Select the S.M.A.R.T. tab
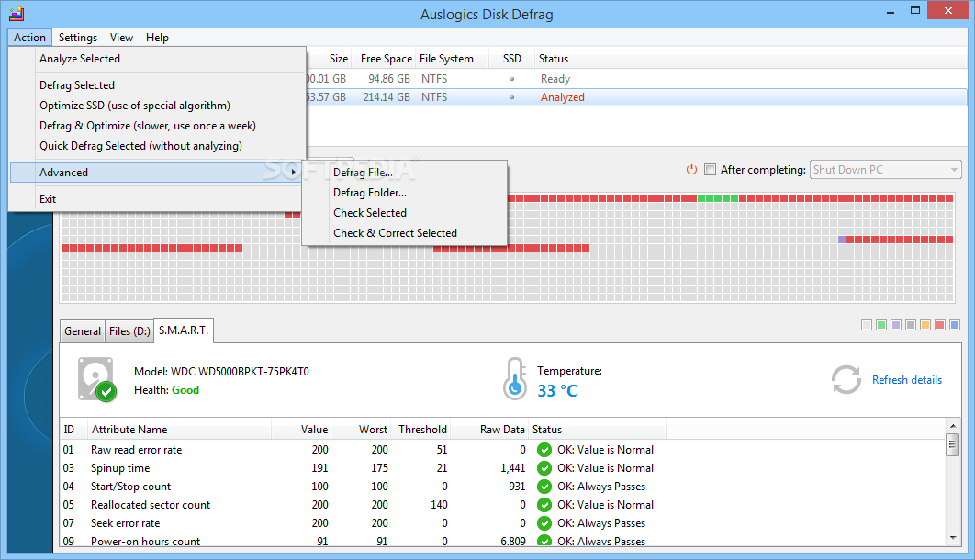The image size is (975, 560). (x=184, y=330)
